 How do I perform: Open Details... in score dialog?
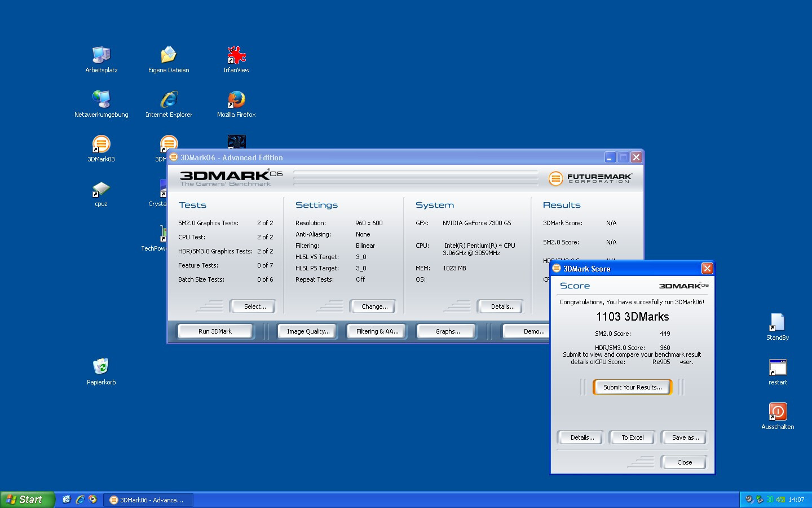580,437
